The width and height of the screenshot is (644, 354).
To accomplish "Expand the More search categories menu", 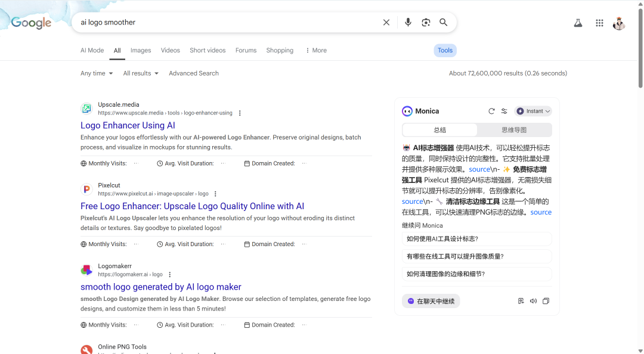I will [x=316, y=50].
